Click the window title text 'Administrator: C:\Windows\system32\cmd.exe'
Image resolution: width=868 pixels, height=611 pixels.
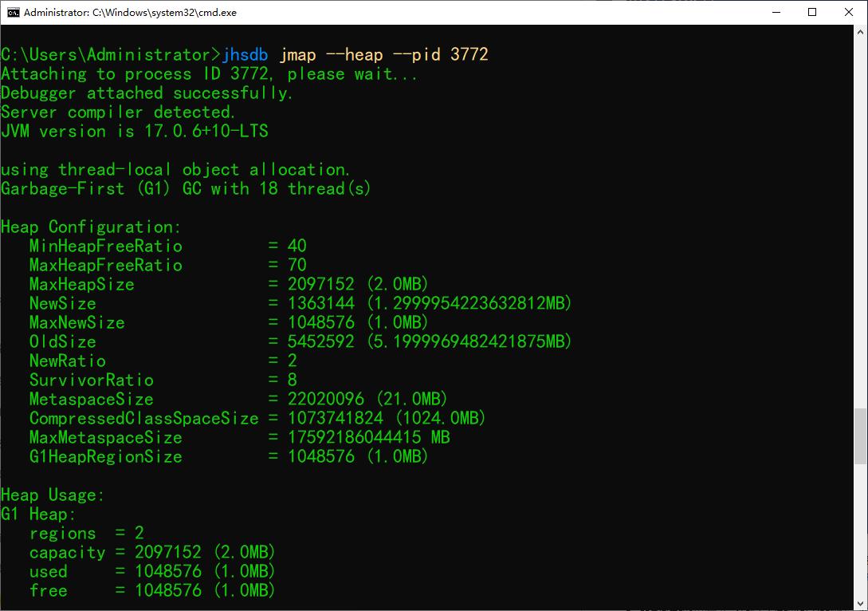(130, 12)
